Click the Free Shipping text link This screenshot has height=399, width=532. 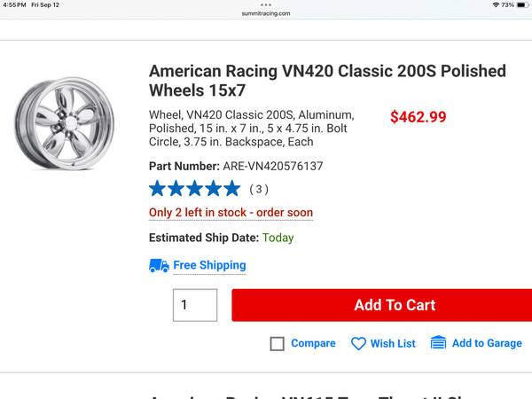pyautogui.click(x=209, y=265)
